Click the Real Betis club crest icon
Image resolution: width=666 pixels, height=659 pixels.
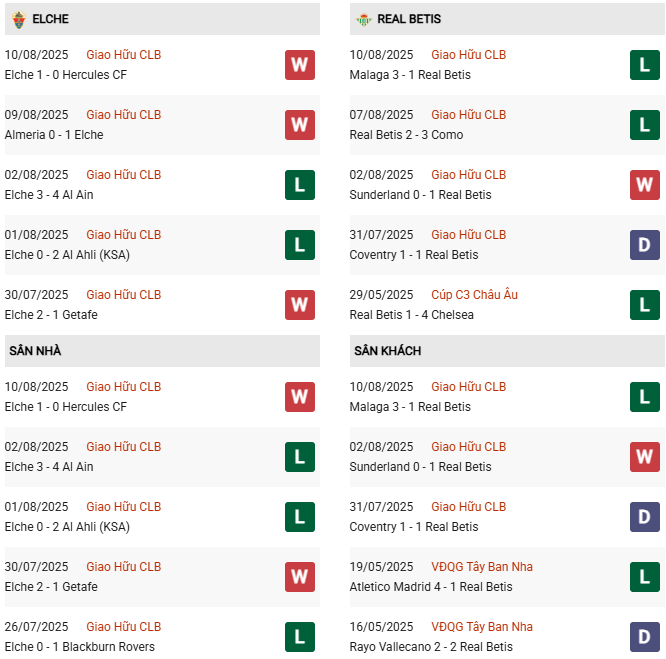click(x=364, y=19)
